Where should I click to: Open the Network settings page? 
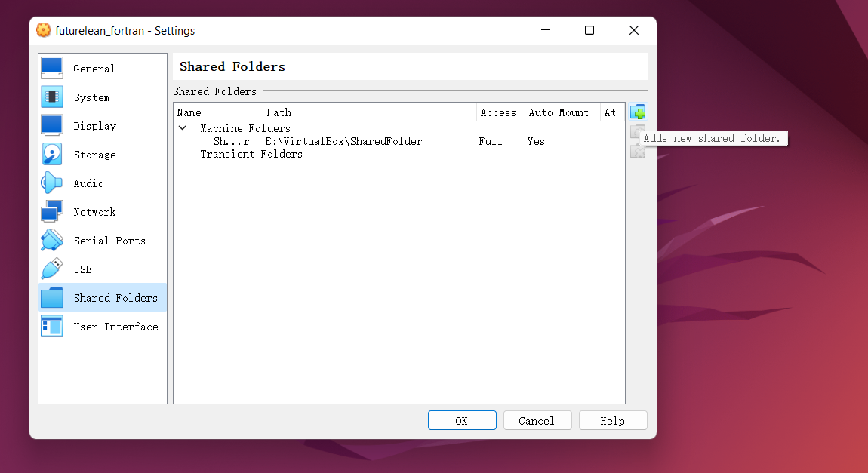pos(94,211)
